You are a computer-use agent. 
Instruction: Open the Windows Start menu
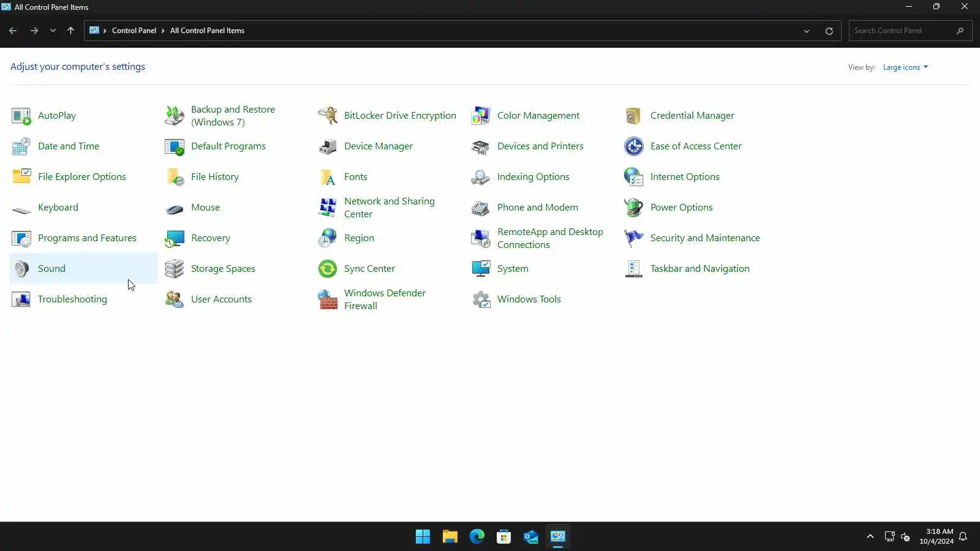coord(423,537)
